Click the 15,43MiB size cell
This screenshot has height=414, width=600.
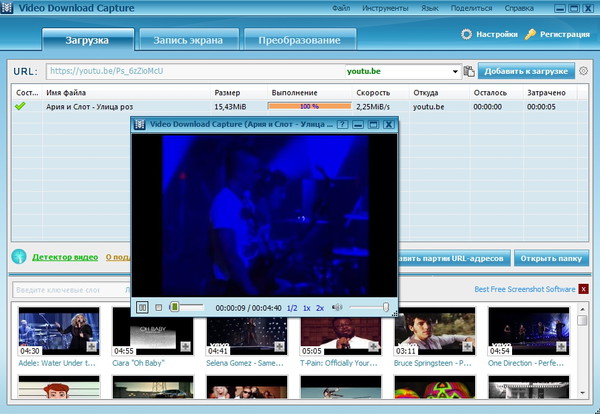(x=230, y=107)
